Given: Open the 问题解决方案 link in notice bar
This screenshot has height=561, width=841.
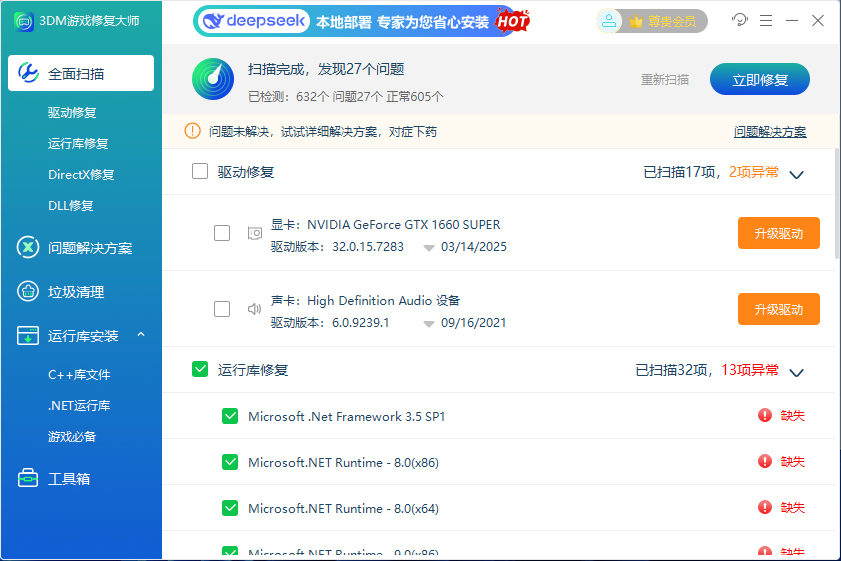Looking at the screenshot, I should (x=769, y=132).
